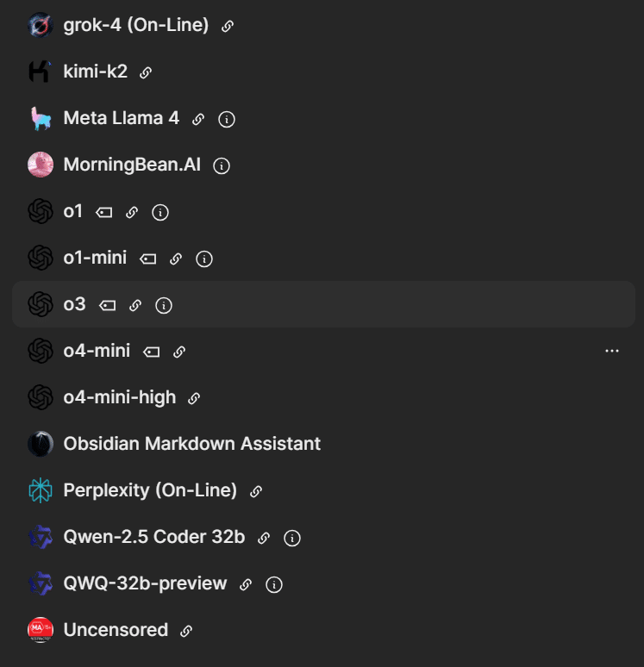Select the Uncensored model entry
Viewport: 644px width, 667px height.
click(x=116, y=630)
